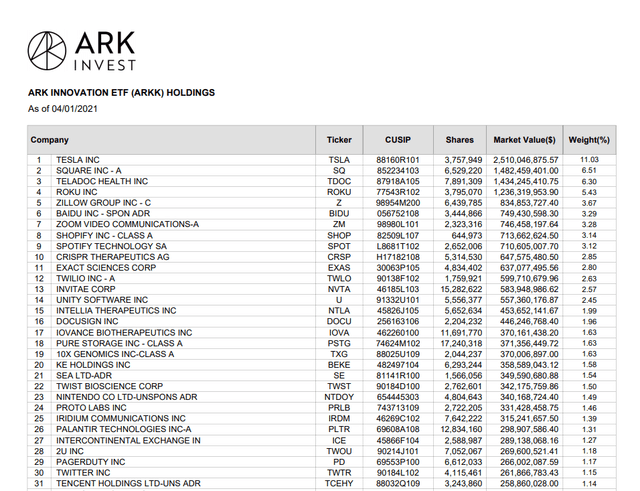Select the ARK Innovation ETF holdings title
This screenshot has width=640, height=491.
tap(121, 93)
